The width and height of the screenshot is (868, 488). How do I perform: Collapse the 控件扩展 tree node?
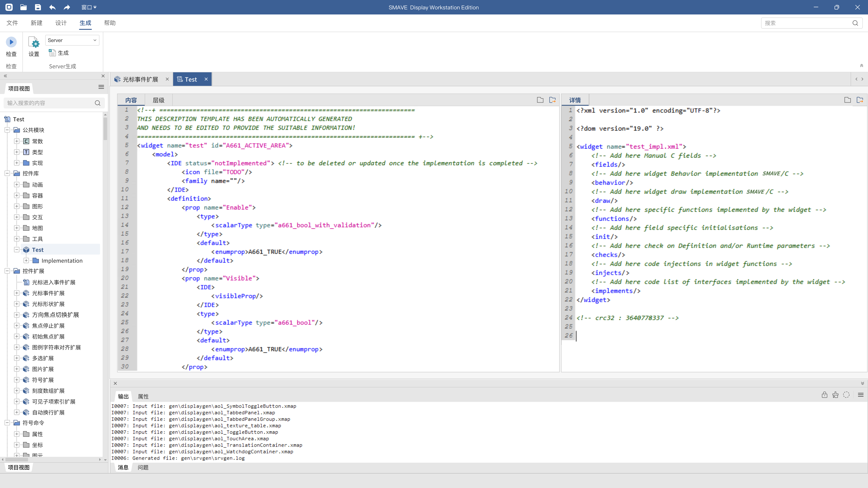point(7,271)
